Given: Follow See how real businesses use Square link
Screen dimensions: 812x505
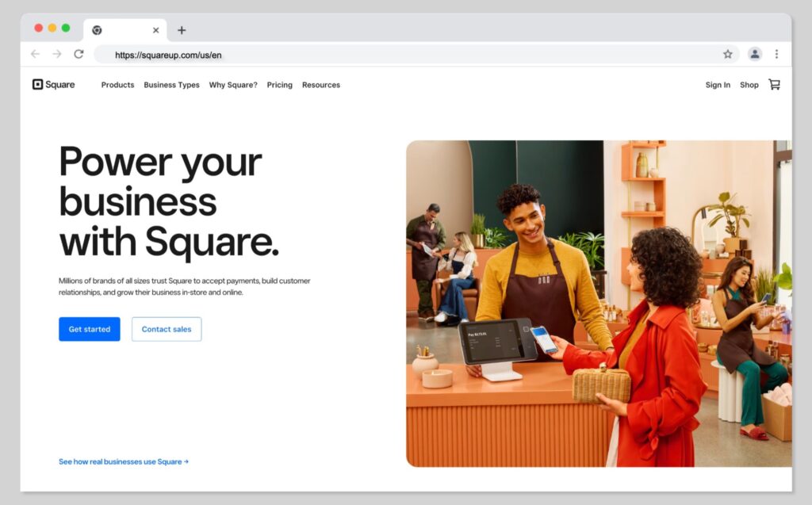Looking at the screenshot, I should [x=124, y=461].
